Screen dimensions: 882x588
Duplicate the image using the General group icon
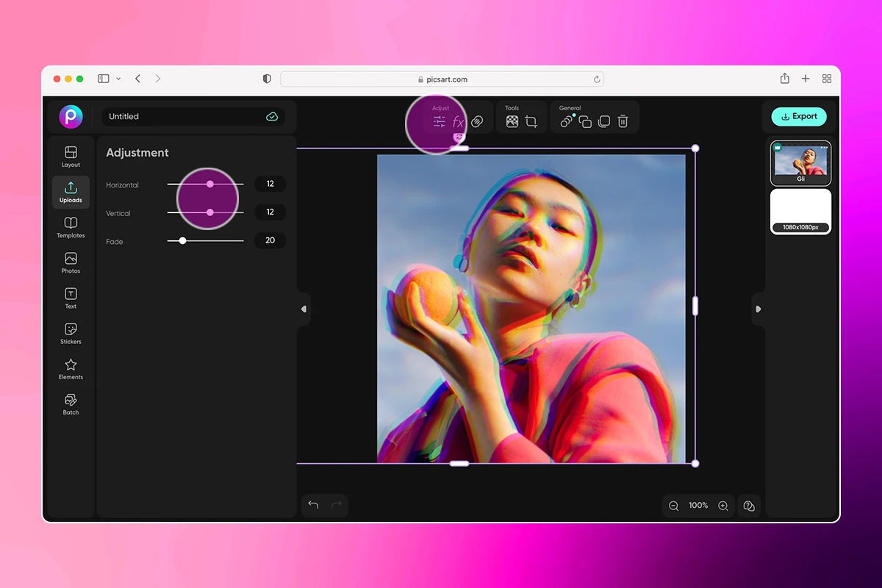(x=585, y=121)
